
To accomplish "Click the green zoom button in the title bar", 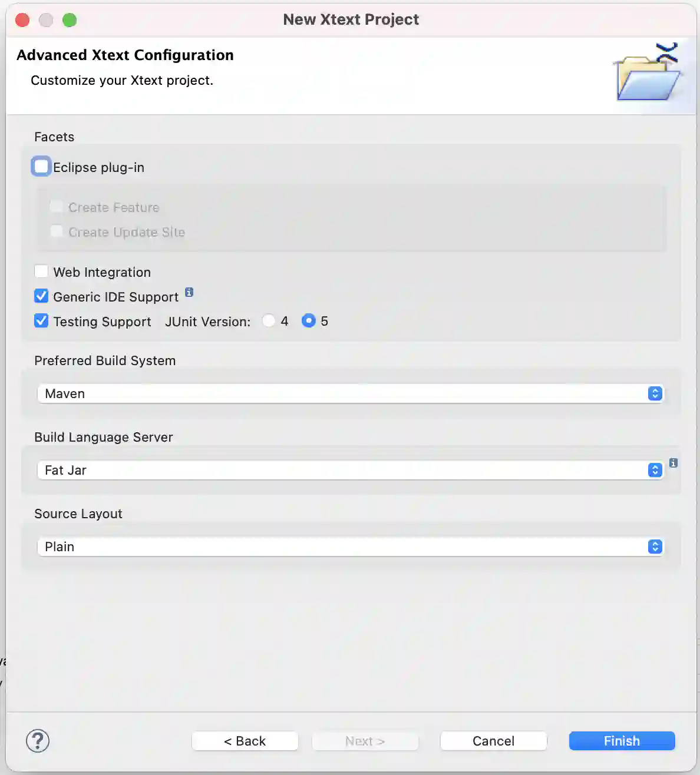I will 69,19.
